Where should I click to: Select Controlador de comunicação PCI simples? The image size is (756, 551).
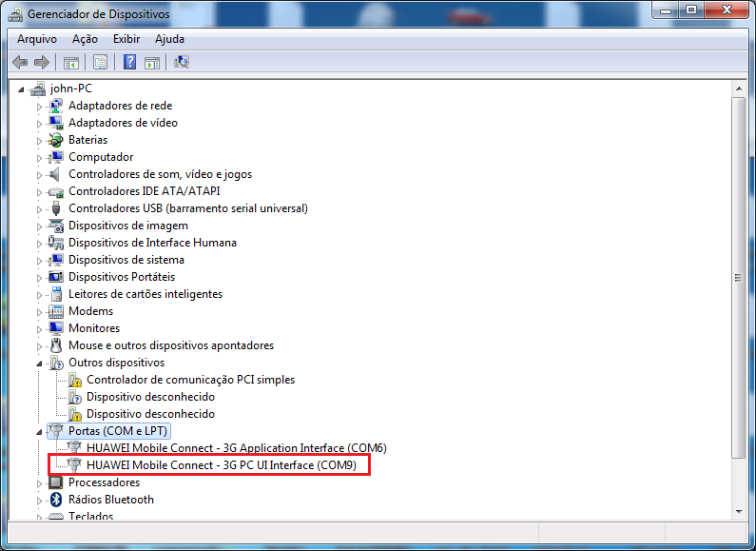(x=190, y=381)
